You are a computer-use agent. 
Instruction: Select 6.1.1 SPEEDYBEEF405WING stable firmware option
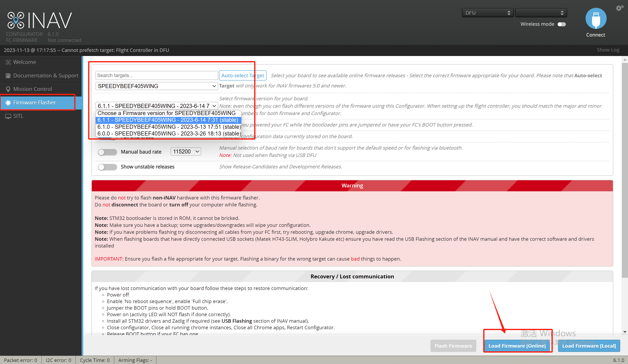click(x=168, y=120)
